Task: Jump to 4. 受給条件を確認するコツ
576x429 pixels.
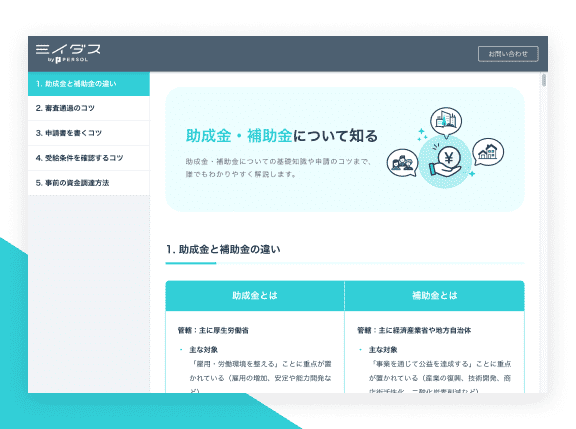Action: pyautogui.click(x=89, y=158)
